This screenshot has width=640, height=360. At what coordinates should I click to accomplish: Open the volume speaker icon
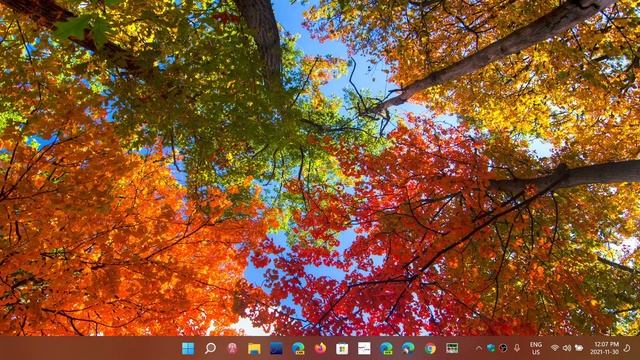click(x=567, y=348)
